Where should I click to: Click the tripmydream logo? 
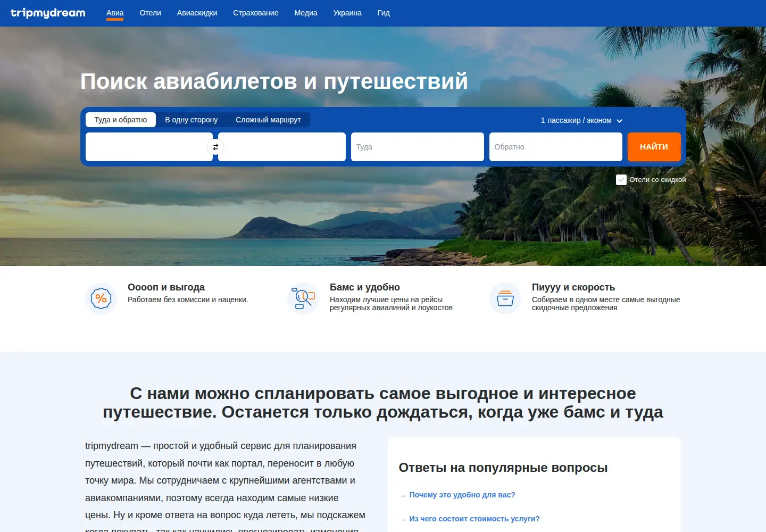pos(48,13)
